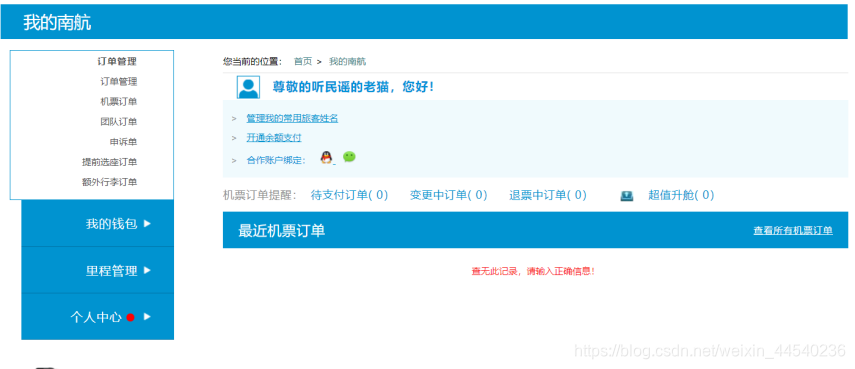
Task: Open 超值升舱( 0) link
Action: pyautogui.click(x=681, y=195)
